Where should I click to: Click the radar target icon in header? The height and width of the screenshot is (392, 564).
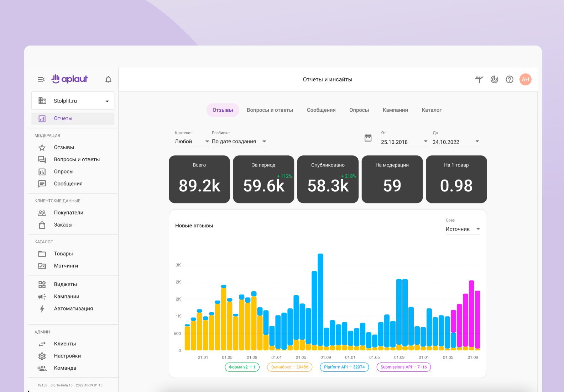pos(494,79)
